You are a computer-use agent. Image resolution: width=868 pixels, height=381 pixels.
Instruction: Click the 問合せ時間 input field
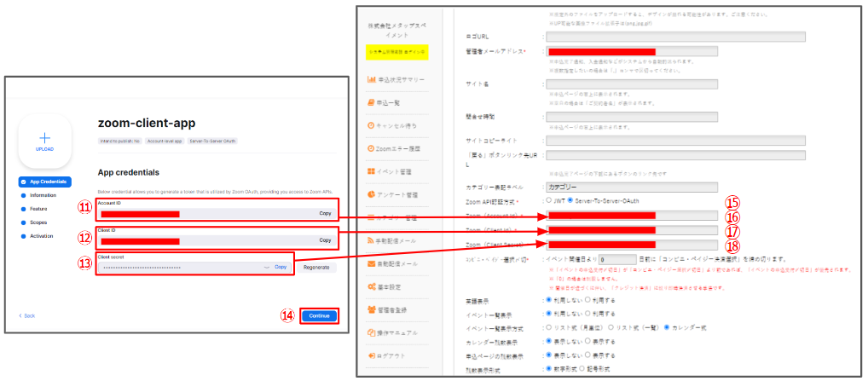click(x=632, y=117)
